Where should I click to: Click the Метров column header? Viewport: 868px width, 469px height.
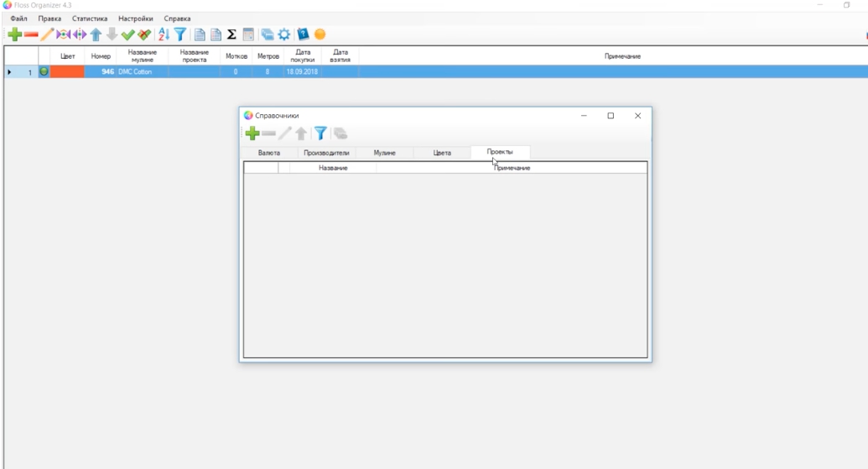268,56
